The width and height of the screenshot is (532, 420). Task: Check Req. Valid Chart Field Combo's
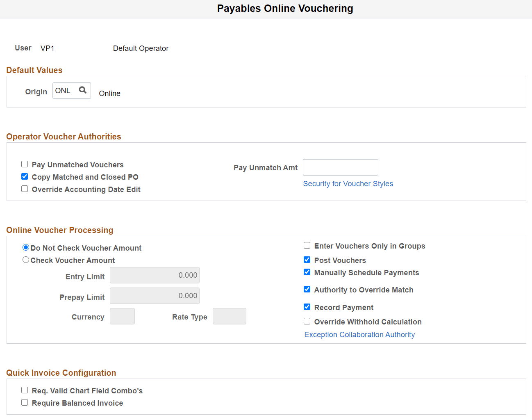coord(25,390)
